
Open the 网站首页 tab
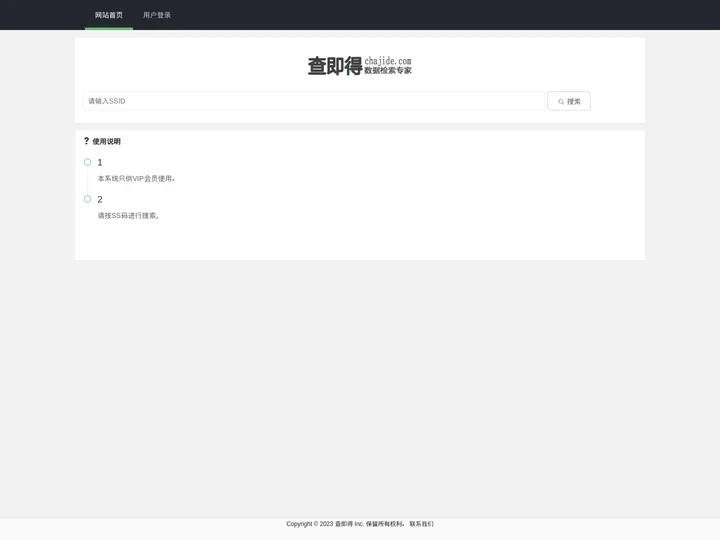coord(109,15)
